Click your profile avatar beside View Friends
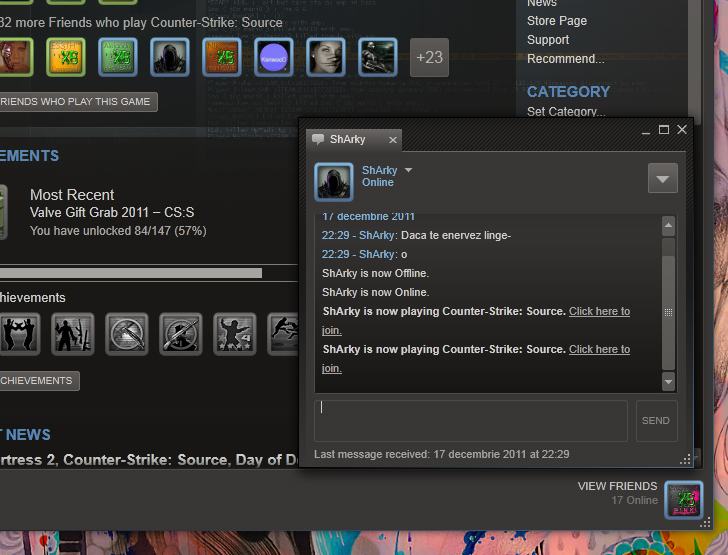The image size is (728, 555). (684, 500)
